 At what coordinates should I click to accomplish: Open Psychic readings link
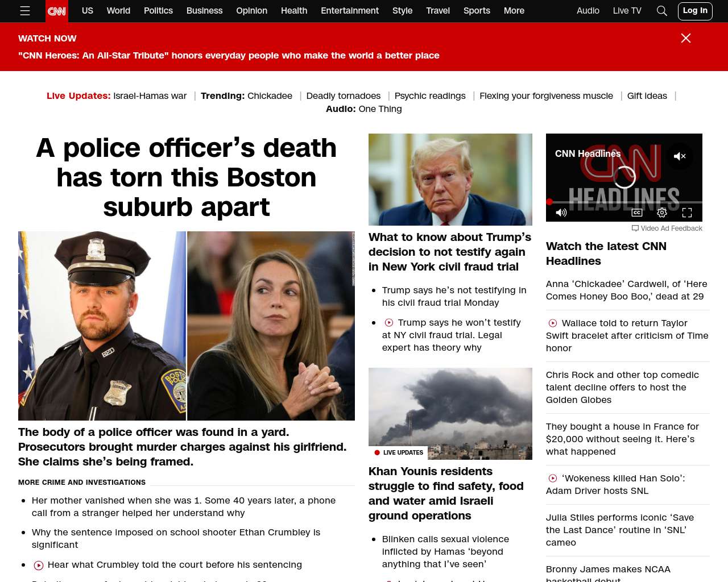(430, 95)
